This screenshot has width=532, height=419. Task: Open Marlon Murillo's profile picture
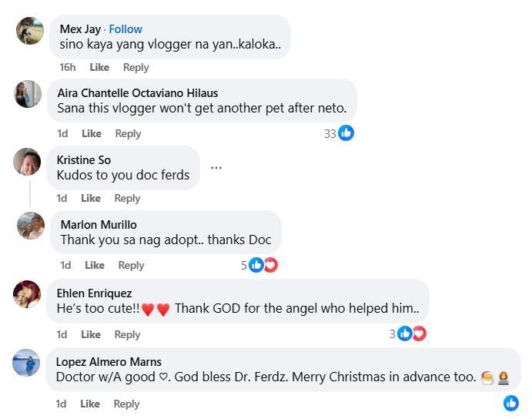31,226
